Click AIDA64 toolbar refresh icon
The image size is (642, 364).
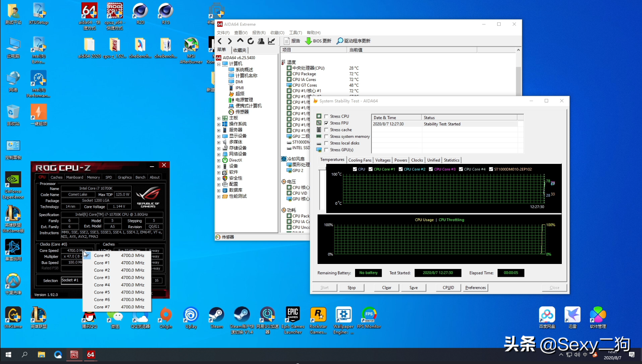pyautogui.click(x=251, y=41)
